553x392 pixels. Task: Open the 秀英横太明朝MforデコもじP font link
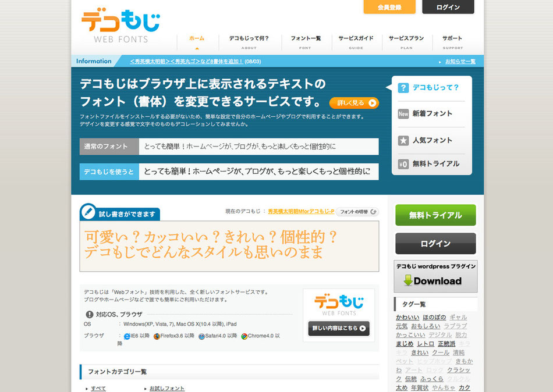click(301, 212)
